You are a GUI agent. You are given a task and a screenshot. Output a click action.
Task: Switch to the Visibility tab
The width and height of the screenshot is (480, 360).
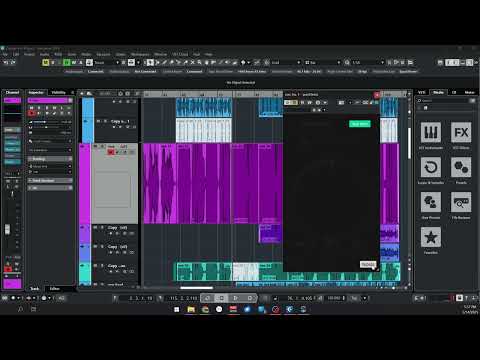(x=58, y=92)
